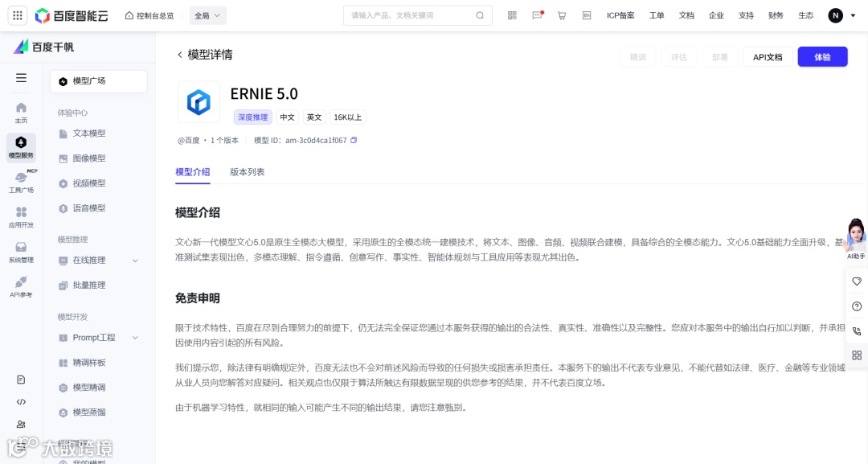The image size is (868, 464).
Task: Open the shopping cart icon
Action: [562, 15]
